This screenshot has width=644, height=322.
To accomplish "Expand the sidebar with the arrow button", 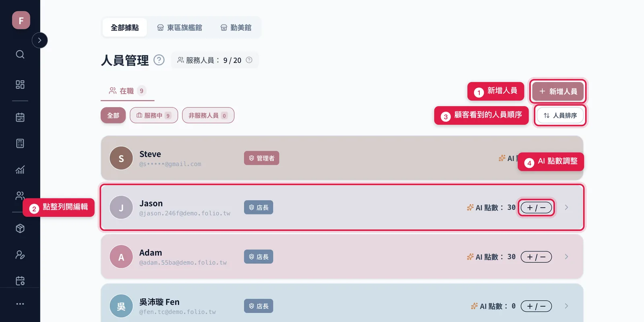I will click(39, 40).
